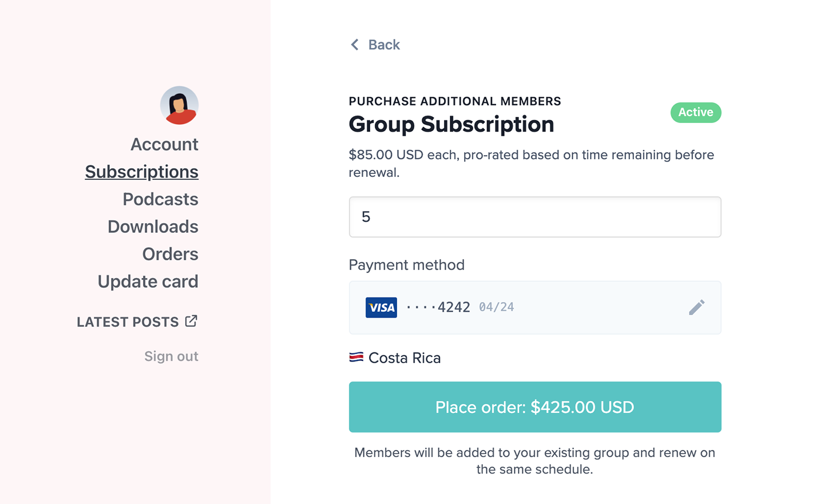Click the Place order $425.00 USD button
The height and width of the screenshot is (504, 824).
click(x=535, y=407)
